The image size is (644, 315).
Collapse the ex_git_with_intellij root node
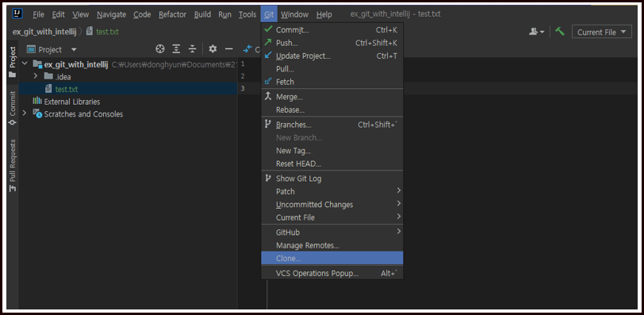tap(25, 63)
